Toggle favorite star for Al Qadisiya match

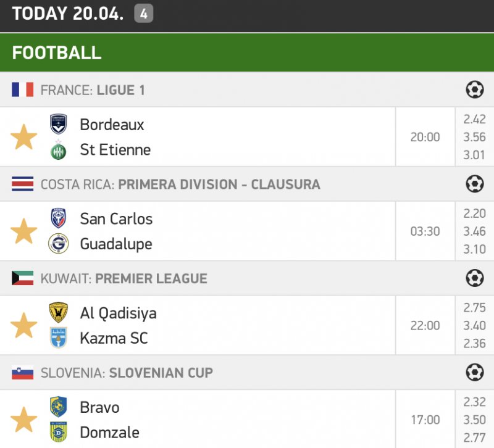[24, 325]
